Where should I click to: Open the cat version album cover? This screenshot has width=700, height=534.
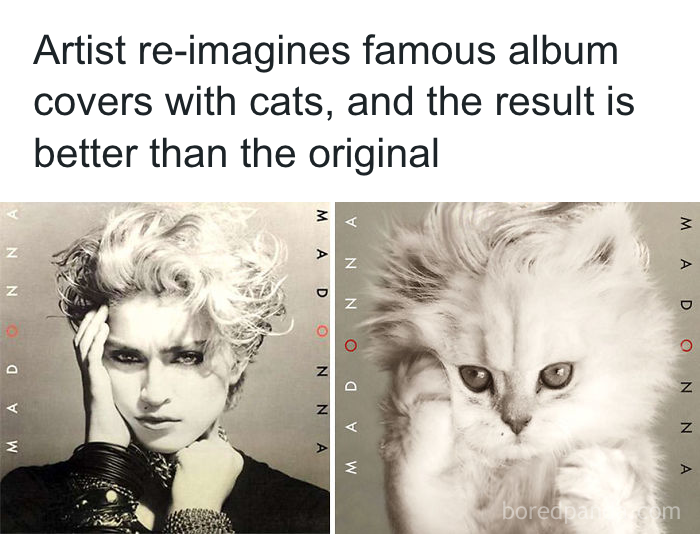tap(518, 368)
